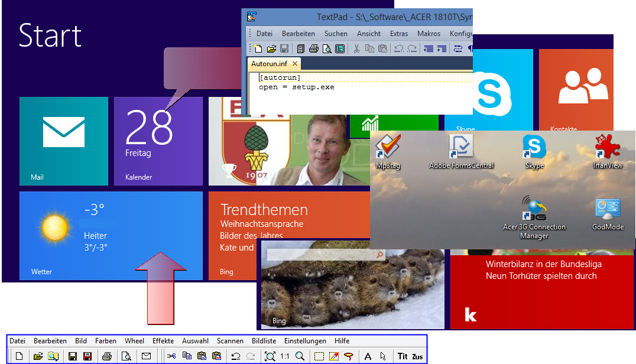Open the Skype desktop shortcut icon

pos(534,152)
